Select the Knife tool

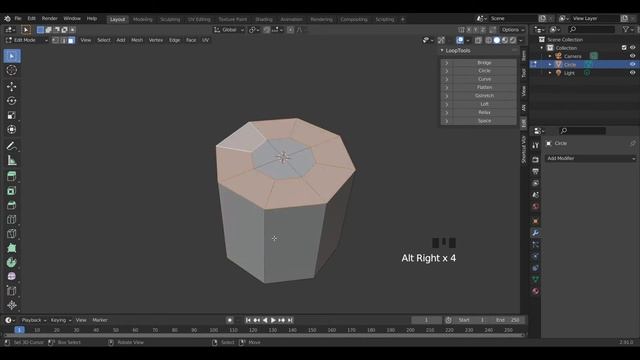click(x=12, y=233)
